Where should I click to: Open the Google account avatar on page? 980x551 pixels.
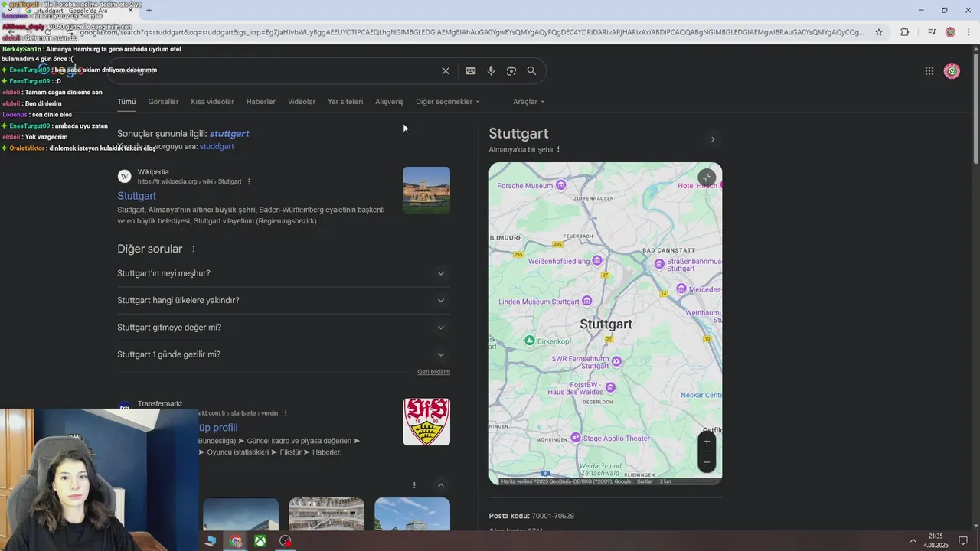click(x=952, y=71)
